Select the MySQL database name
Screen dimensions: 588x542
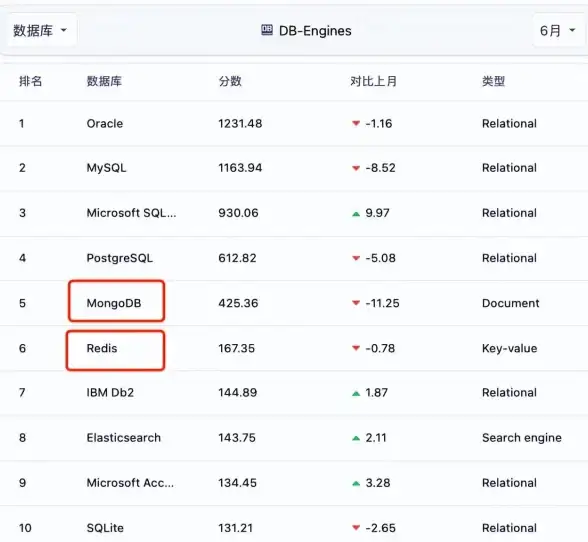click(x=106, y=168)
